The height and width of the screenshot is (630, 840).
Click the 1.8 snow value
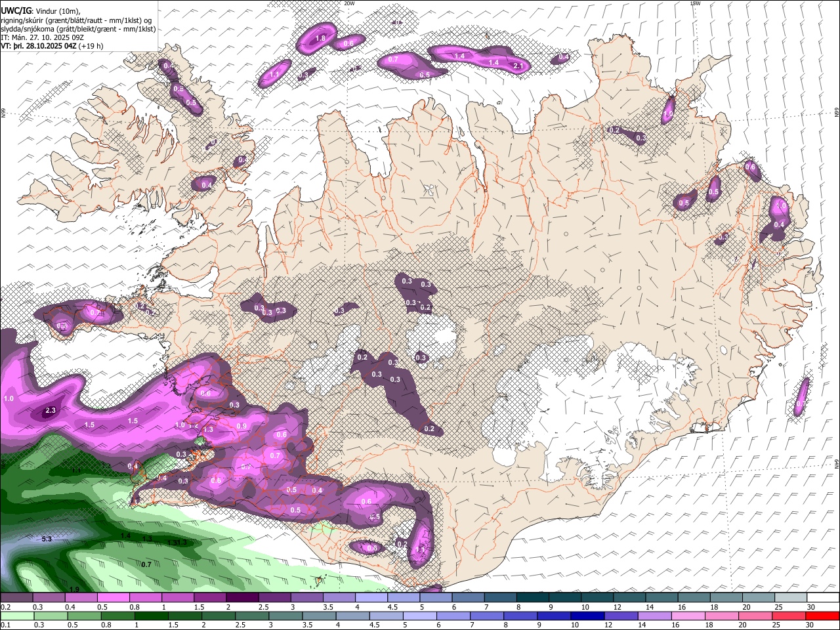coord(320,39)
